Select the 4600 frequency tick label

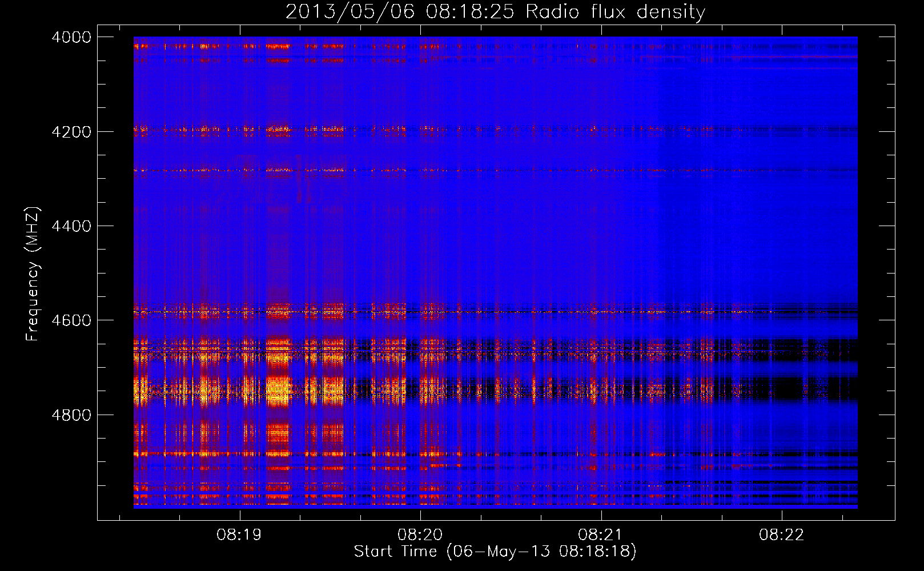click(71, 320)
